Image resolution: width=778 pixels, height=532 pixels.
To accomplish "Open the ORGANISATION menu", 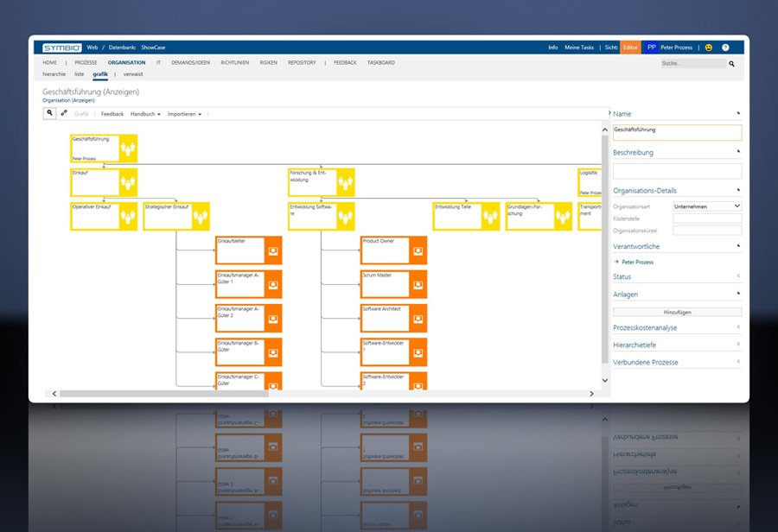I will point(126,63).
